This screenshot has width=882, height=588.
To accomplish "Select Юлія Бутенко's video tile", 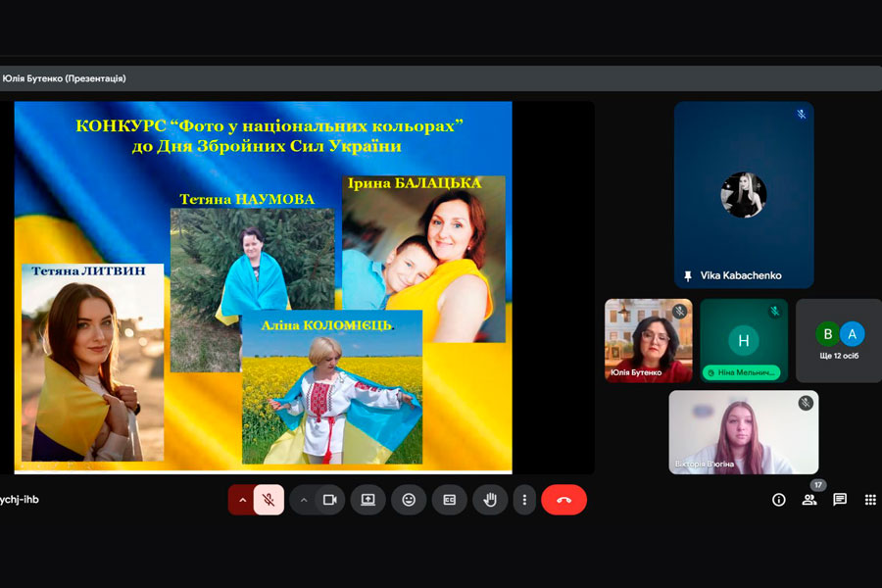I will tap(648, 339).
